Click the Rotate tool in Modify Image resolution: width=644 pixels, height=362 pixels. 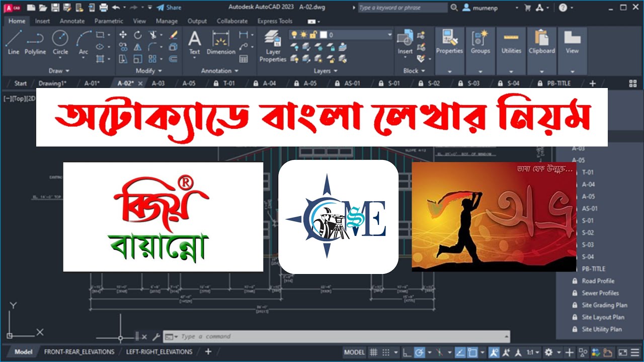click(138, 35)
